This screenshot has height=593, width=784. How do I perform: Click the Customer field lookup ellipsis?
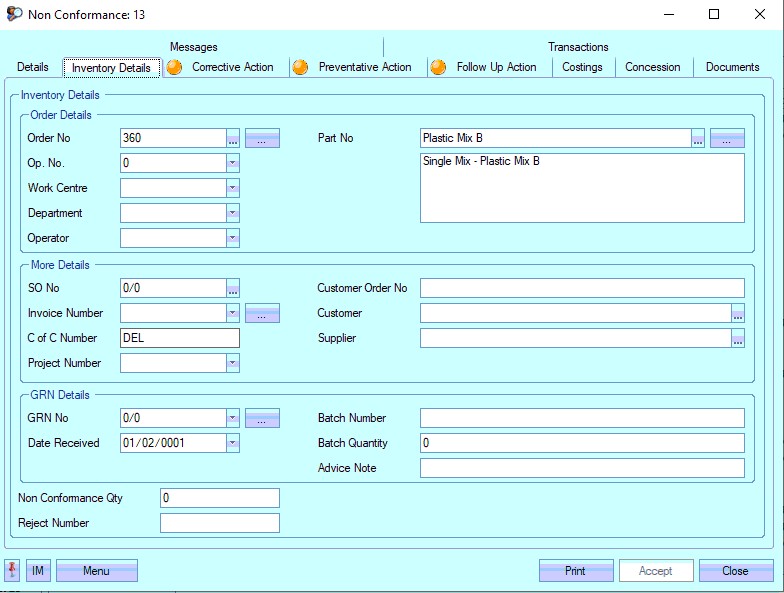pos(738,313)
